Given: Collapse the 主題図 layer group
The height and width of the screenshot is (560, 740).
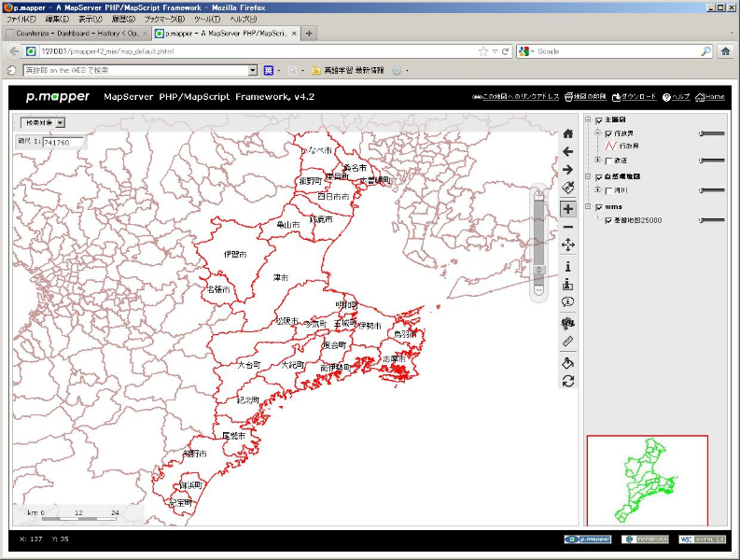Looking at the screenshot, I should pos(587,119).
